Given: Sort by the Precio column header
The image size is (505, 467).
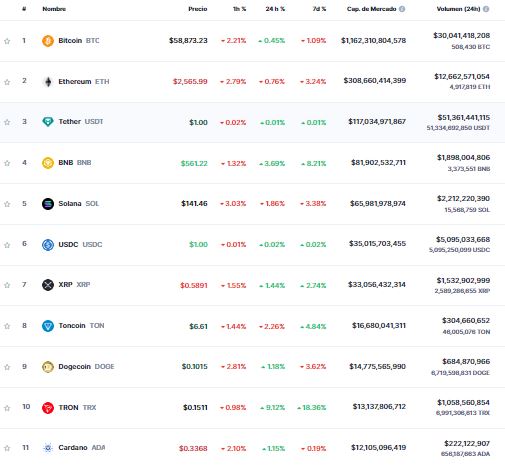Looking at the screenshot, I should click(198, 9).
